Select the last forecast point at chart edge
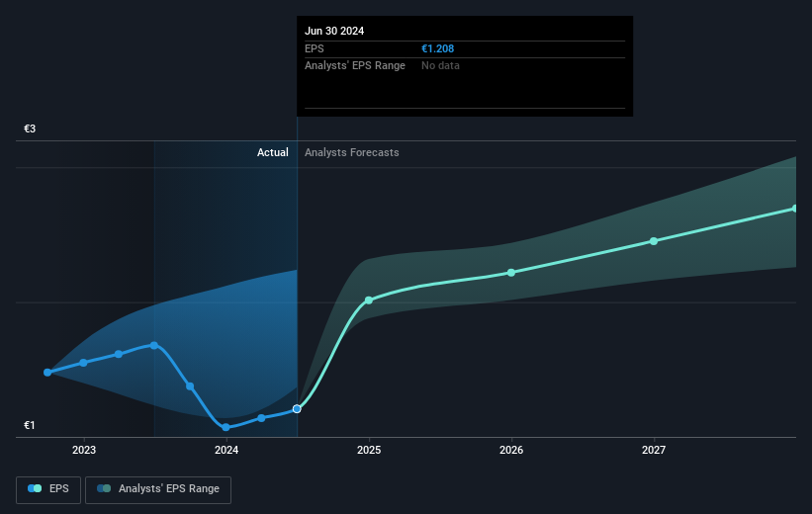The image size is (812, 514). pyautogui.click(x=795, y=209)
